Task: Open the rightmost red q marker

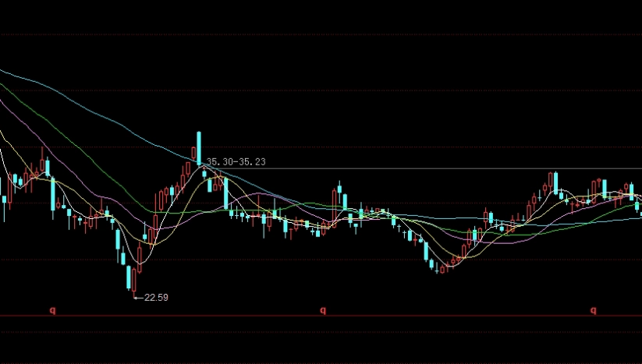Action: [x=592, y=309]
